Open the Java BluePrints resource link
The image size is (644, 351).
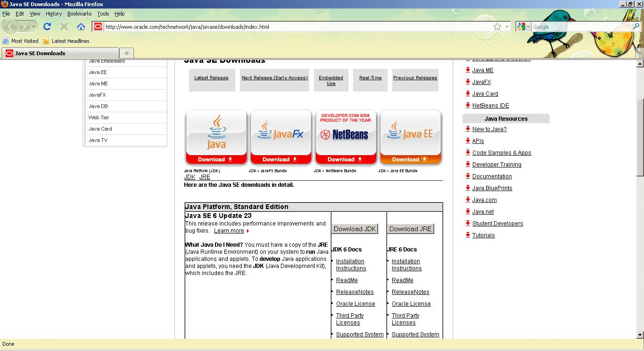click(492, 188)
